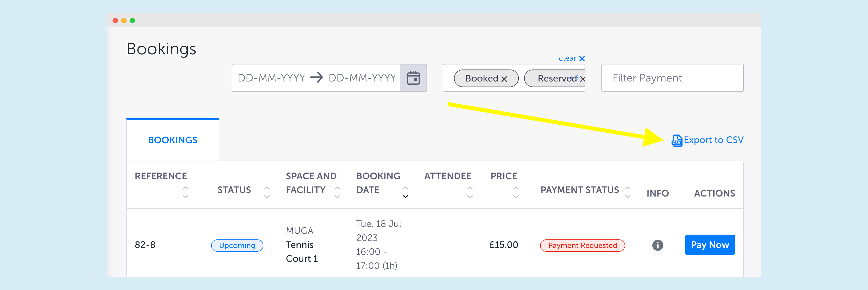Open the calendar date picker icon

[x=413, y=78]
